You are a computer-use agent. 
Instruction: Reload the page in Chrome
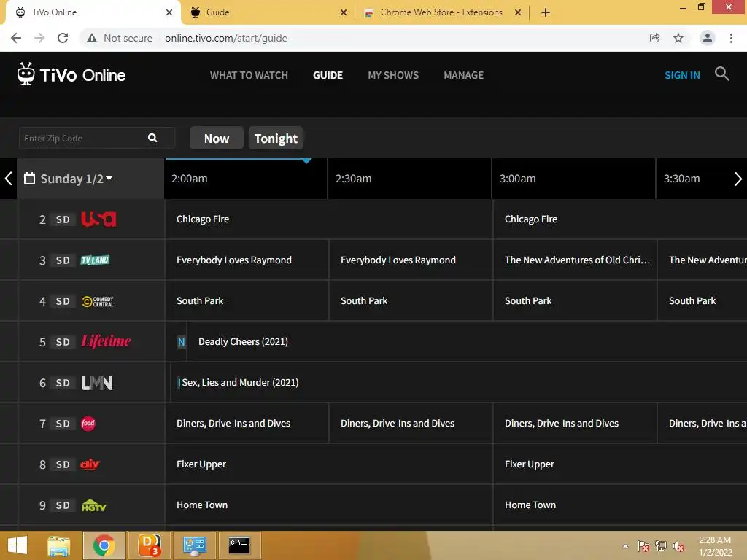[63, 38]
